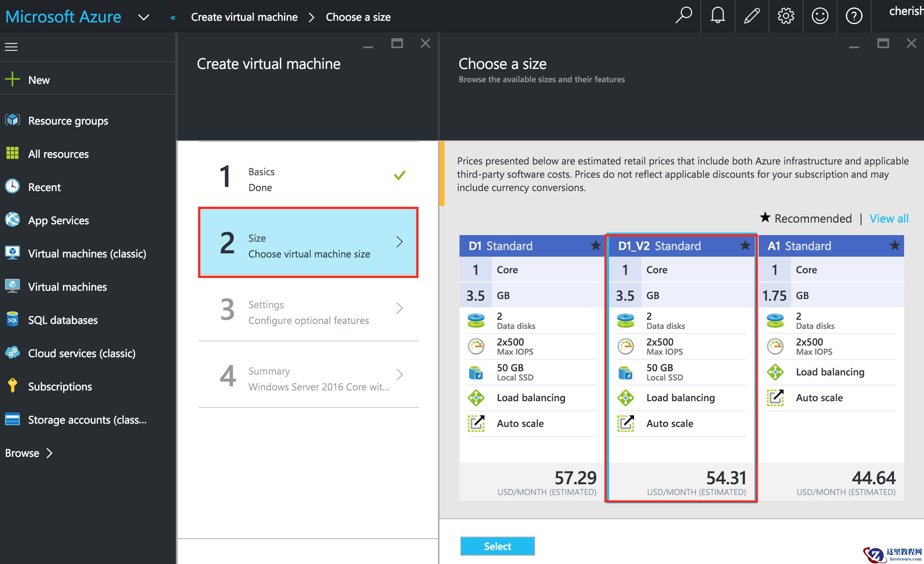Image resolution: width=924 pixels, height=564 pixels.
Task: Click the Virtual machines (classic) monitor icon
Action: (12, 253)
